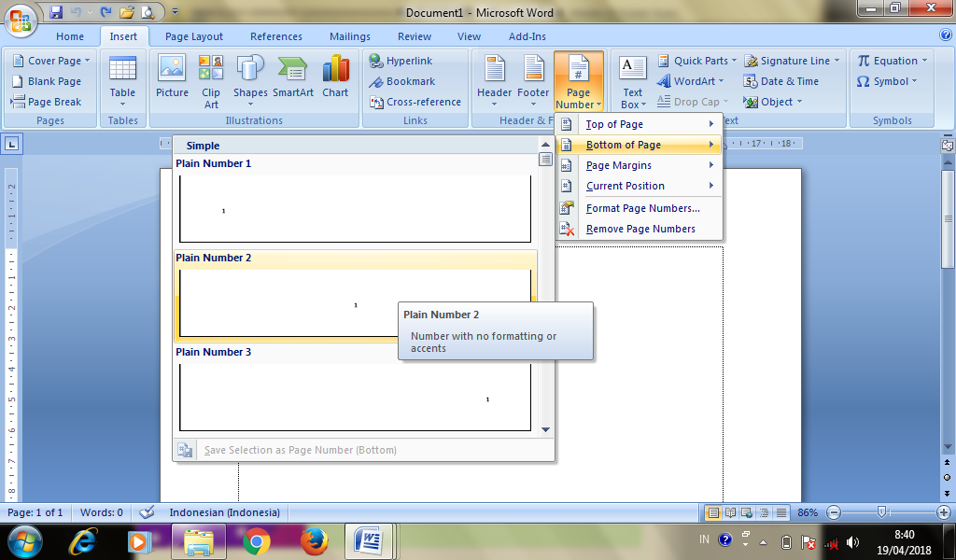
Task: Insert a Picture from file
Action: point(172,77)
